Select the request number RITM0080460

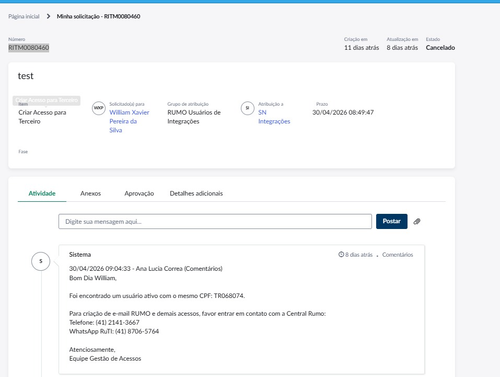pyautogui.click(x=29, y=48)
